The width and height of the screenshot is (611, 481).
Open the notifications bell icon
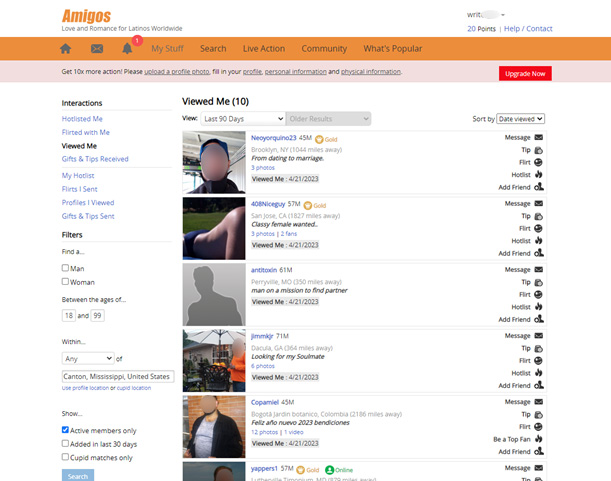pos(127,49)
